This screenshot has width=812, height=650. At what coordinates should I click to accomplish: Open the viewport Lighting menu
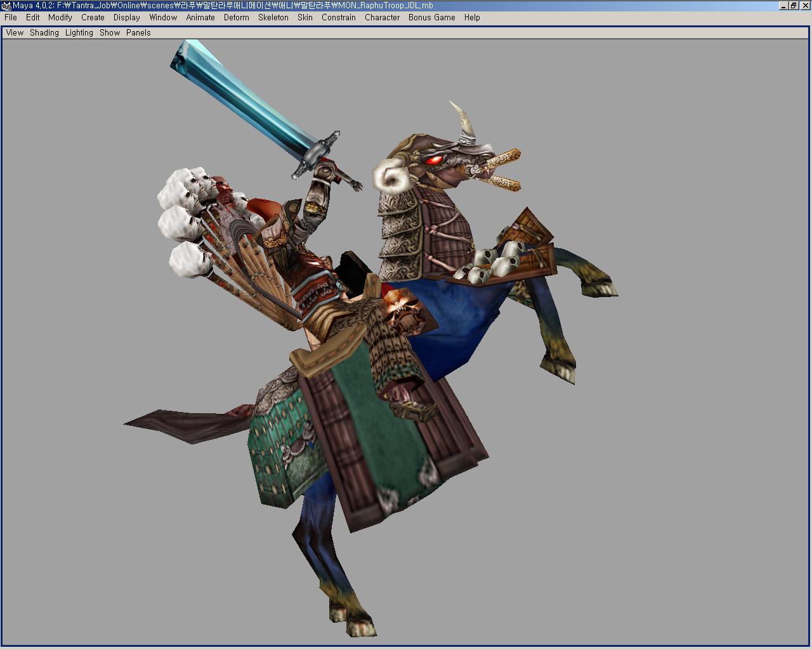coord(79,33)
